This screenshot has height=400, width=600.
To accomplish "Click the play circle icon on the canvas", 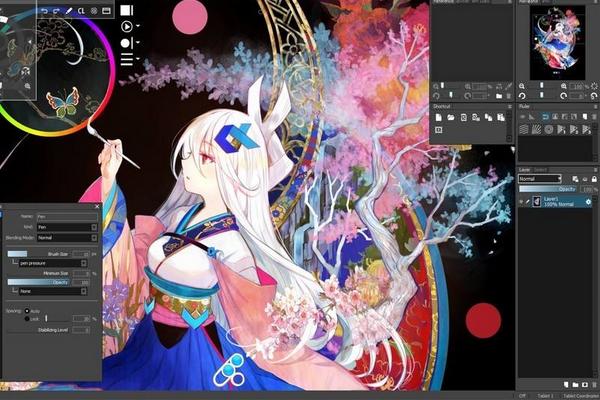I will click(127, 26).
